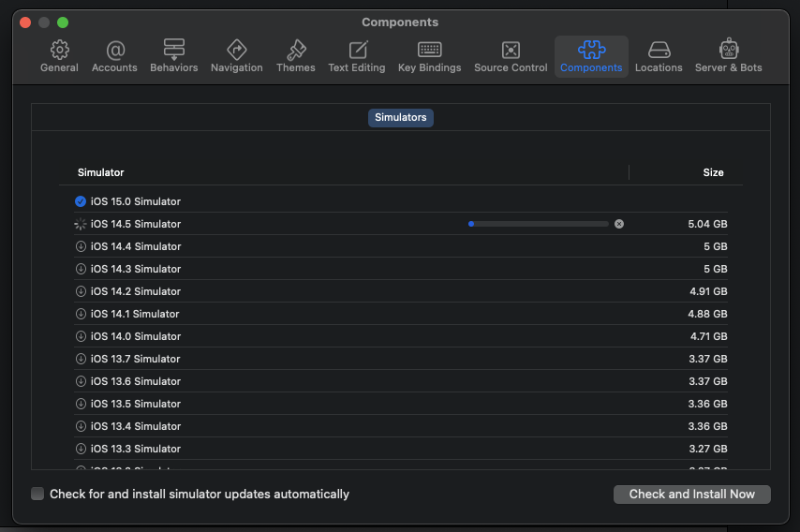
Task: Select the Components preferences pane
Action: click(x=591, y=56)
